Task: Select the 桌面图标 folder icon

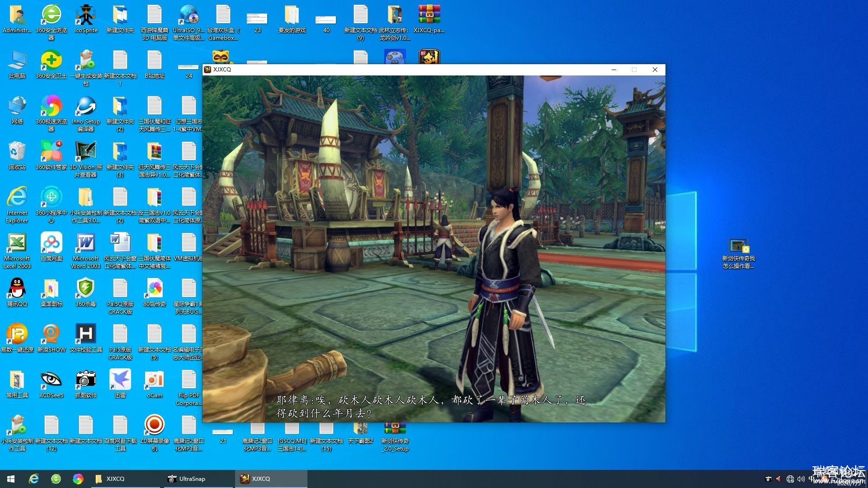Action: [52, 293]
